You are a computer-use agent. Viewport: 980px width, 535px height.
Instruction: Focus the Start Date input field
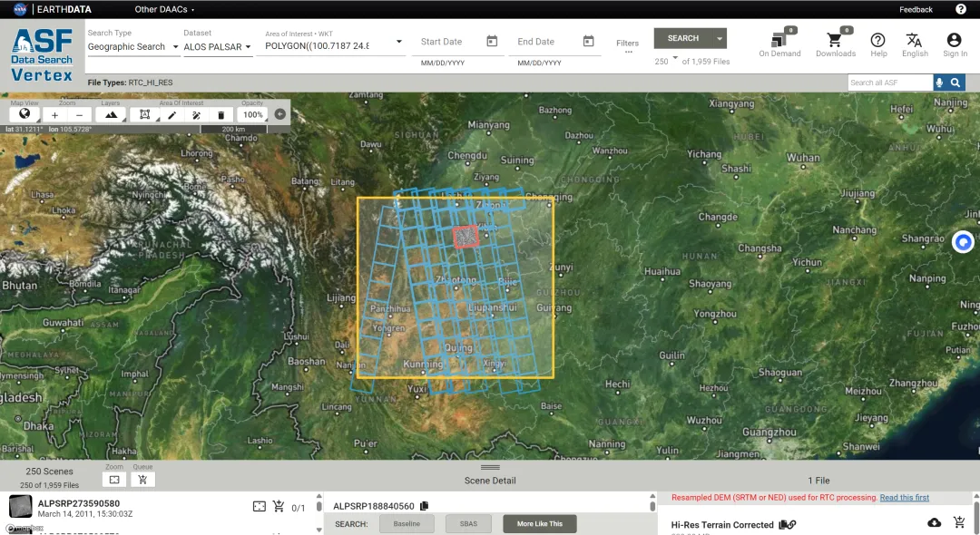tap(450, 42)
